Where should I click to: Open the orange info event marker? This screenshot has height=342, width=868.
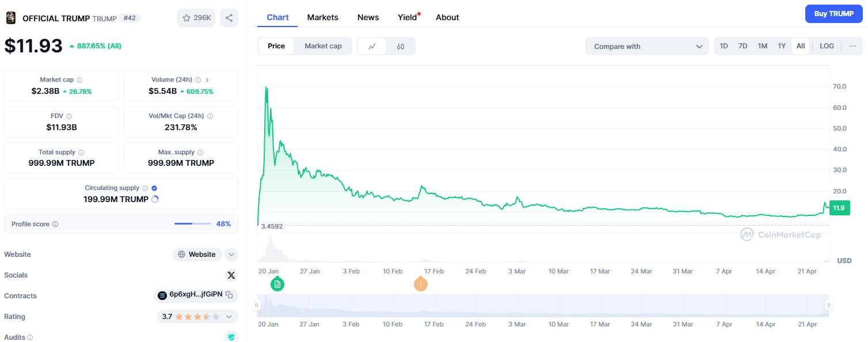[421, 284]
